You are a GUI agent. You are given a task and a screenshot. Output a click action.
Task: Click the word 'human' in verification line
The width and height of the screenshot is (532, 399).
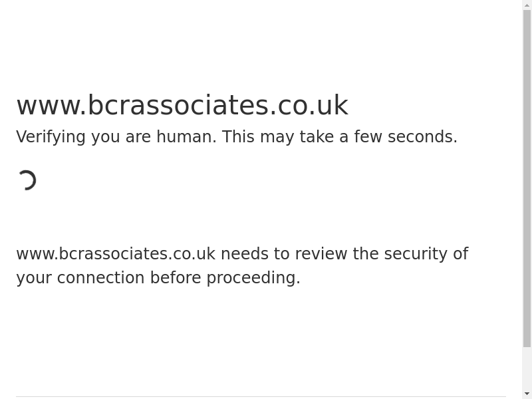coord(186,137)
